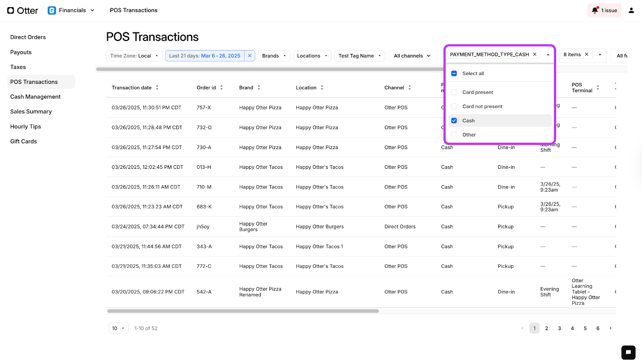This screenshot has height=364, width=642.
Task: Check the Card present option
Action: coord(454,92)
